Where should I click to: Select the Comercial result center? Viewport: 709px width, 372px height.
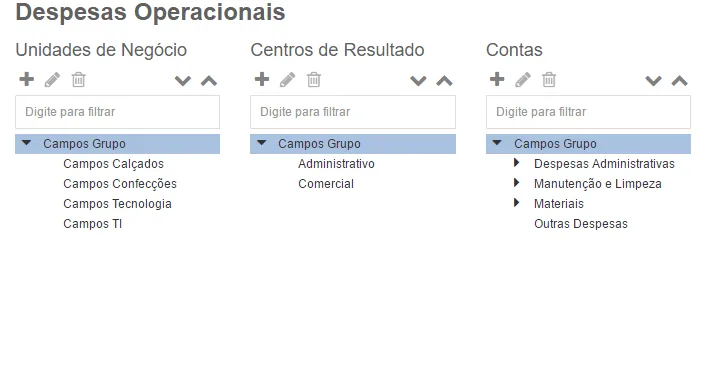[326, 184]
